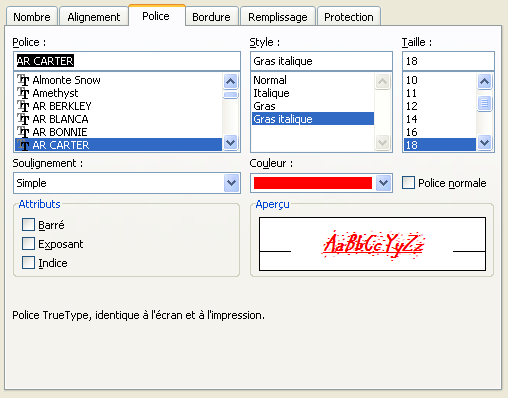Viewport: 508px width, 398px height.
Task: Click the Style text field
Action: click(321, 61)
